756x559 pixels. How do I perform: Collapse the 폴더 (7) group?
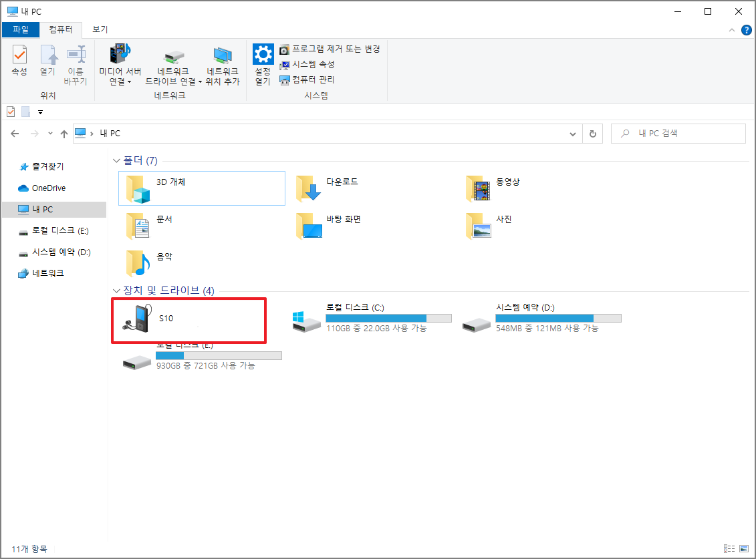(x=116, y=160)
